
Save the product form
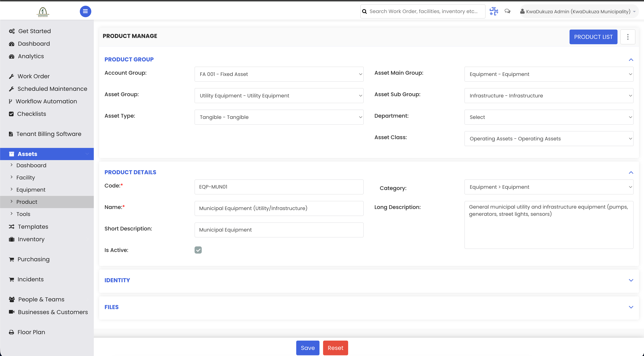coord(308,348)
